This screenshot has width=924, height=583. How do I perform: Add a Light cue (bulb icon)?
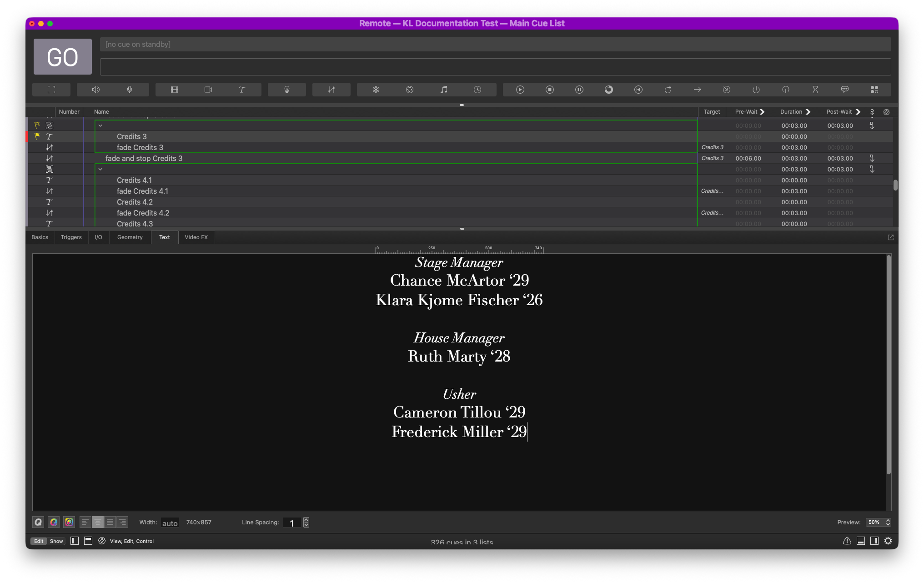[x=287, y=90]
